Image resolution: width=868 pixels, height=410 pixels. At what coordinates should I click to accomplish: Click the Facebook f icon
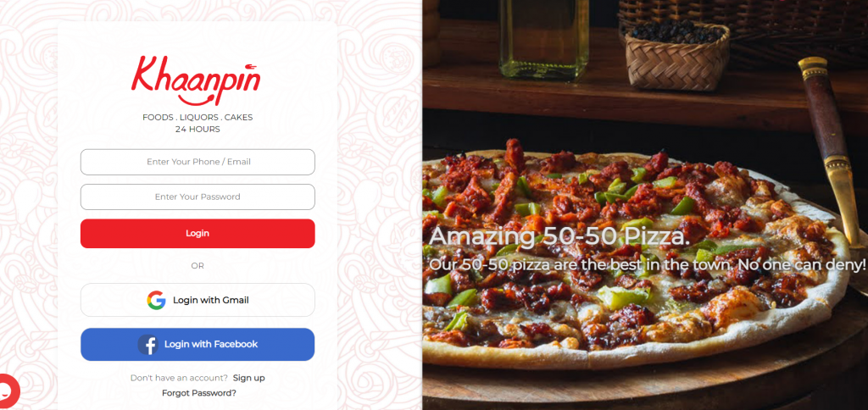pos(147,345)
